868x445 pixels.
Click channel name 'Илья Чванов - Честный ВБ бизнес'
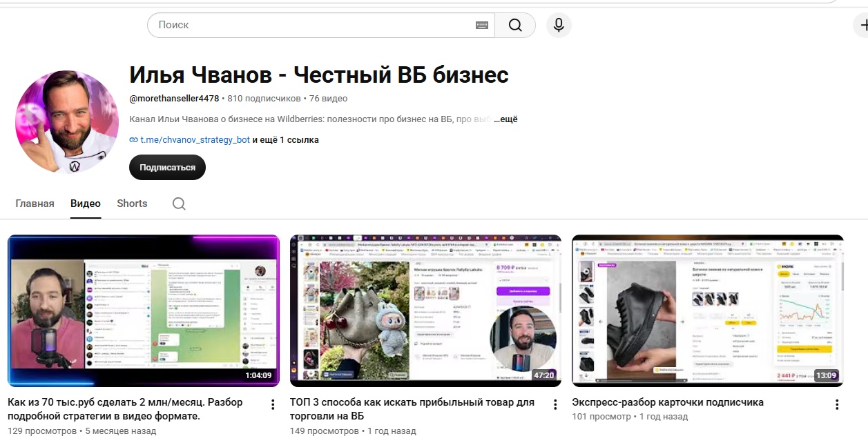[x=319, y=75]
